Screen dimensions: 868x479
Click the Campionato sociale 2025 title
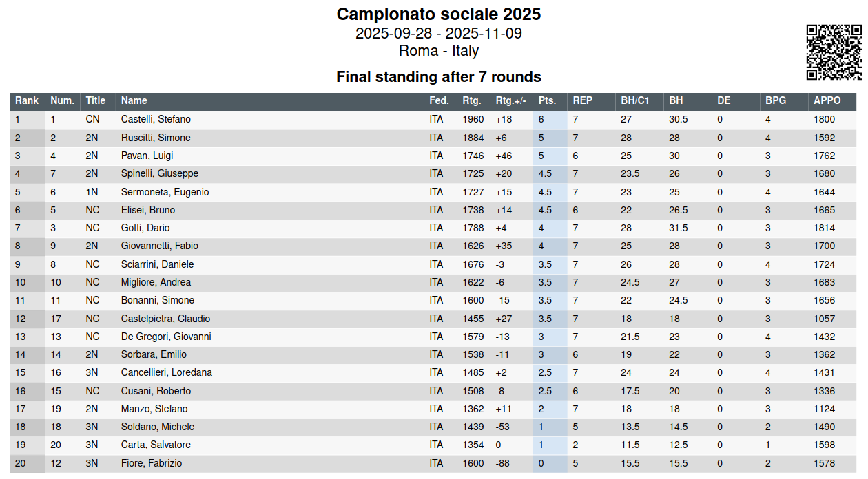click(439, 14)
